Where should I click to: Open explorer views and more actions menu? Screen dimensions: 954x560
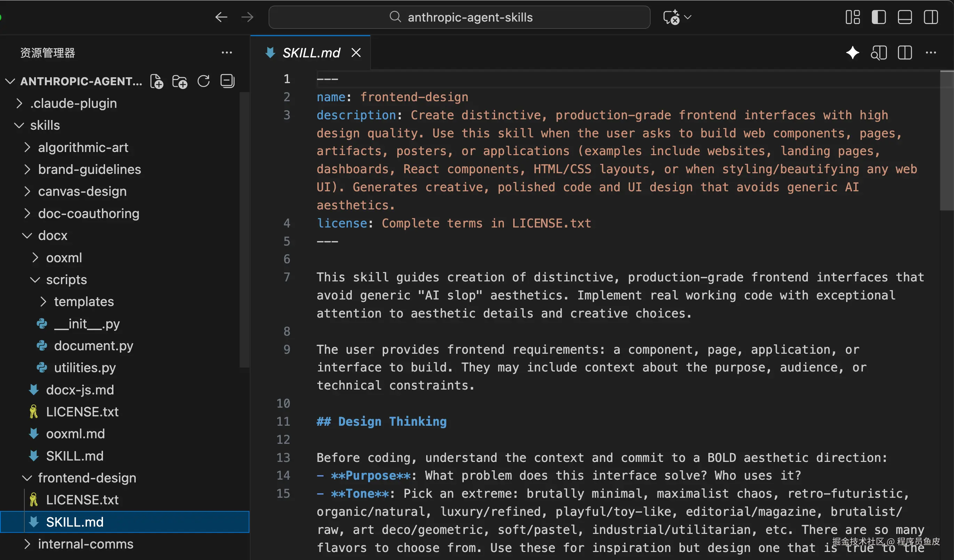point(227,53)
